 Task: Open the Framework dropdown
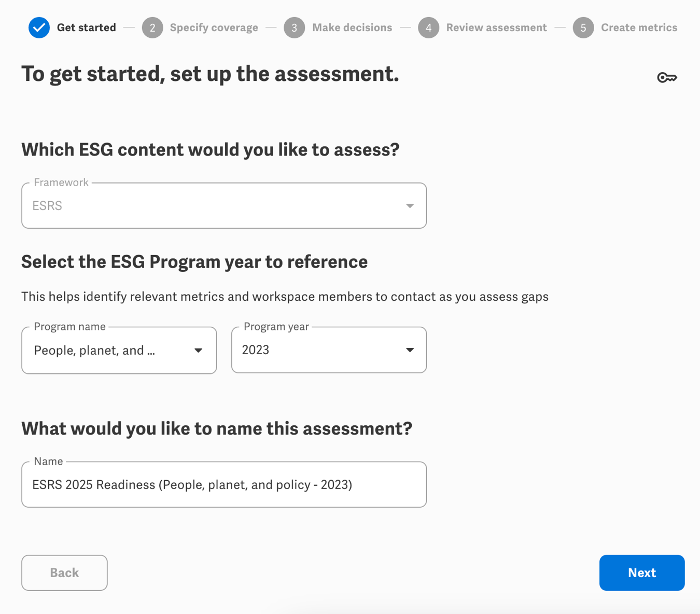(x=223, y=205)
